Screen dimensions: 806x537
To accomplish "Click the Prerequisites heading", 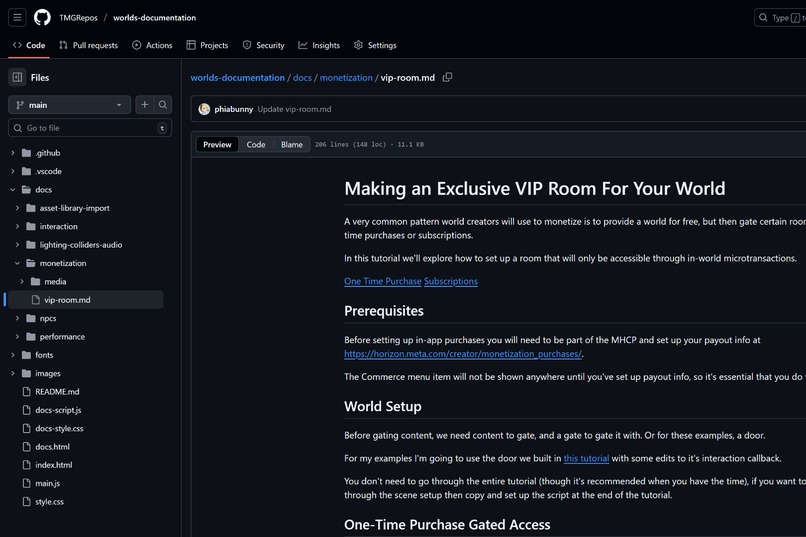I will click(x=384, y=311).
